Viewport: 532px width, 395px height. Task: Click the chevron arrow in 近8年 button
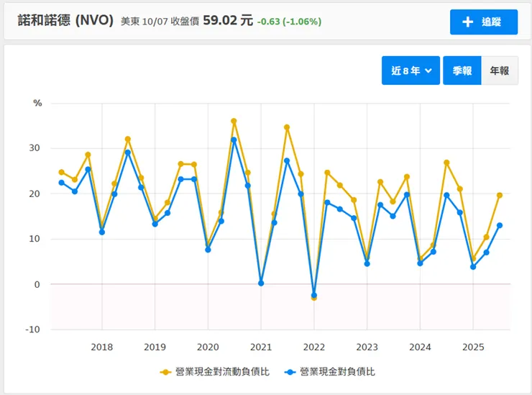point(428,71)
